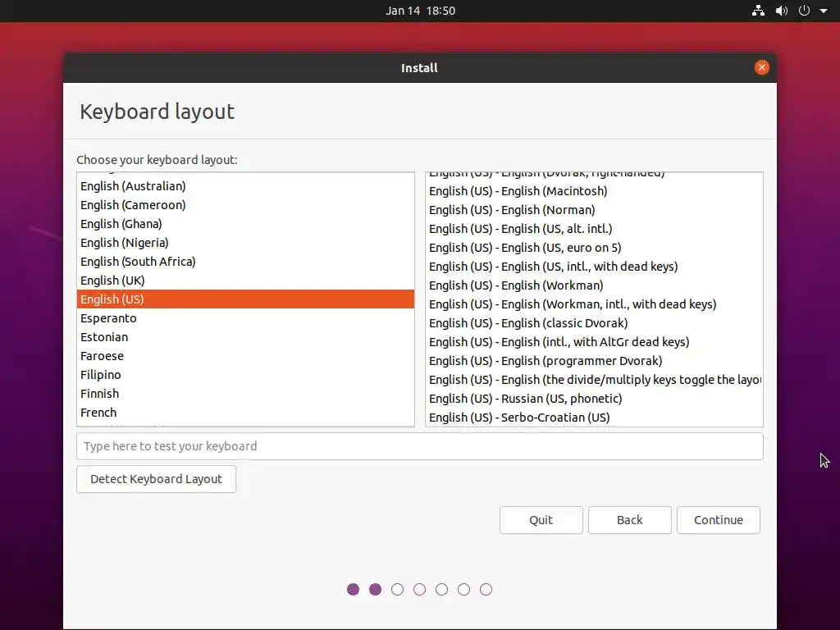Choose Faroese keyboard layout
This screenshot has width=840, height=630.
(x=245, y=356)
